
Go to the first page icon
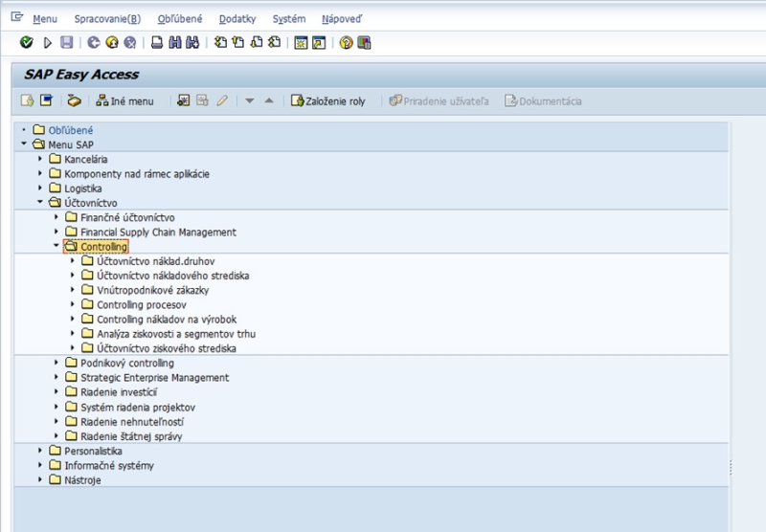click(220, 42)
